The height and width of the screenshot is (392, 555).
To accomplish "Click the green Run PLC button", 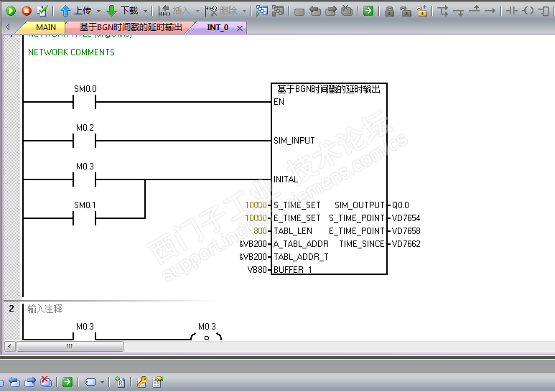I will [11, 11].
